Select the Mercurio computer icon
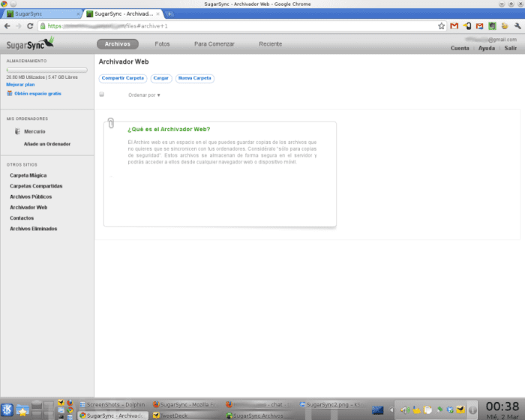The width and height of the screenshot is (525, 420). [x=17, y=131]
